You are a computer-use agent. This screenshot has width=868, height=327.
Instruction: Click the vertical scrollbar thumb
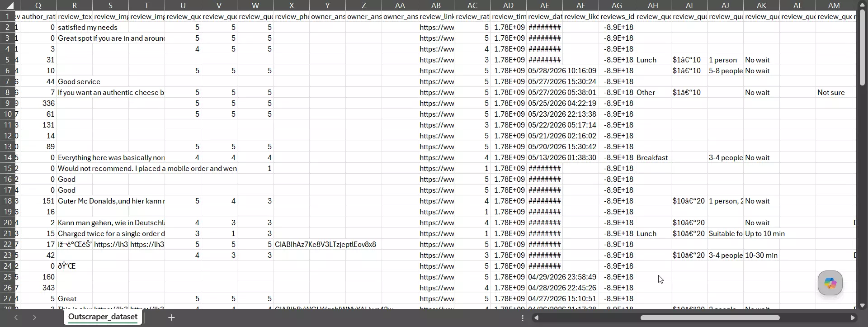862,47
